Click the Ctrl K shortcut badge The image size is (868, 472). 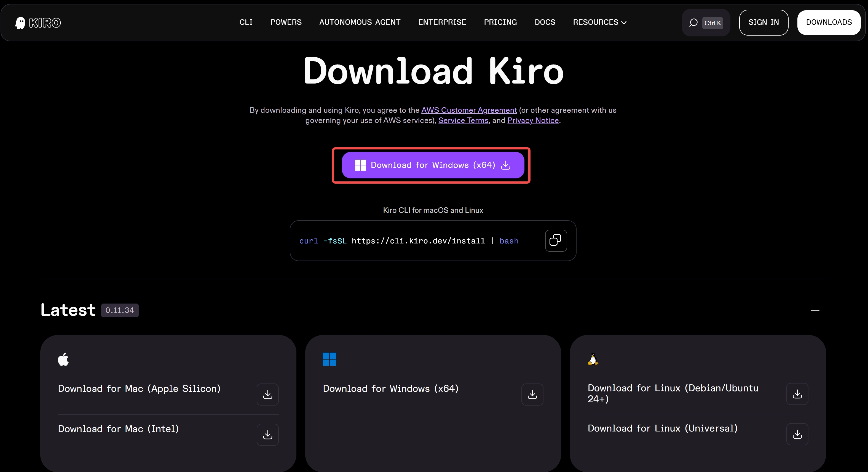click(x=713, y=23)
